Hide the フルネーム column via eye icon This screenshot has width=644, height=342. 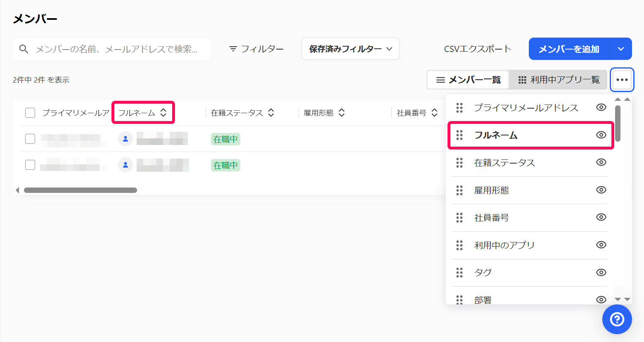pyautogui.click(x=601, y=135)
